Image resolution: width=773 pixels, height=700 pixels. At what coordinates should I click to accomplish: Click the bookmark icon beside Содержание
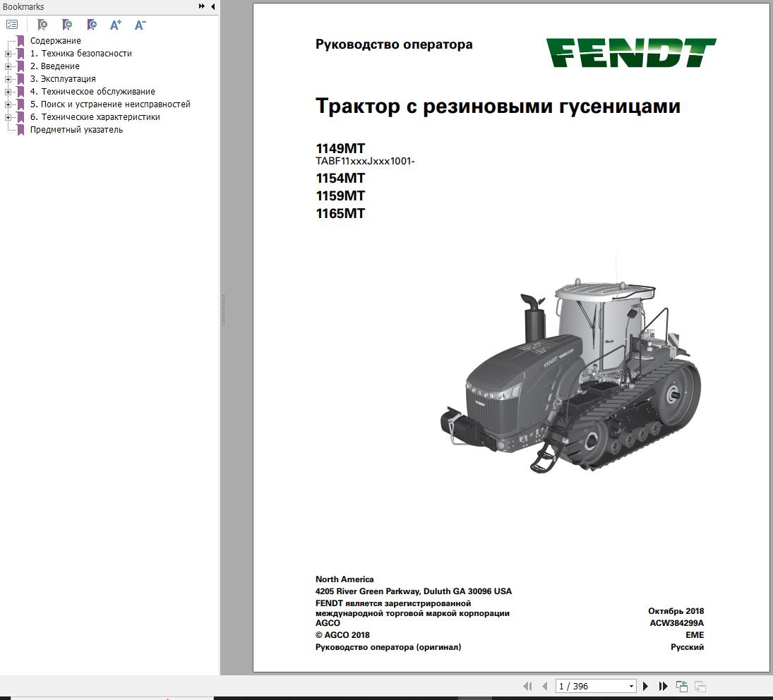click(x=20, y=40)
